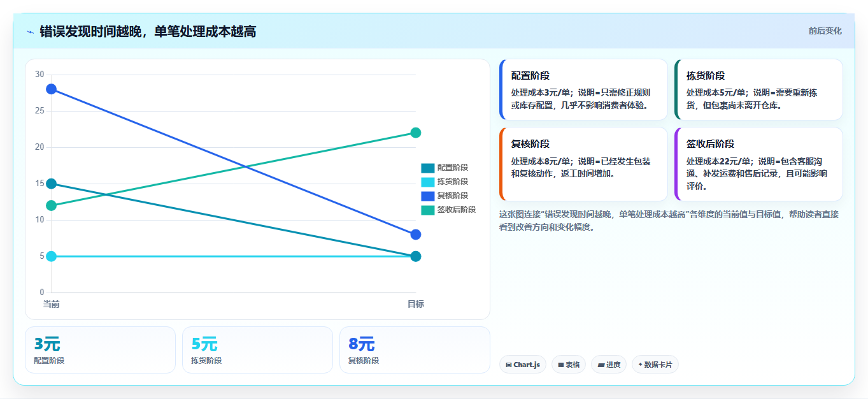The image size is (868, 399).
Task: Select 复核阶段 target point at 8
Action: pos(416,235)
